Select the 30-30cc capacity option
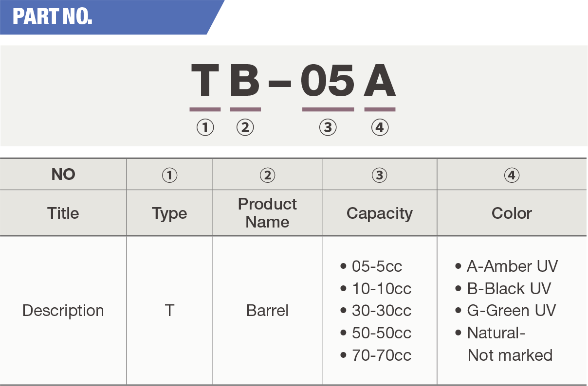Screen dimensions: 588x386 pos(381,311)
